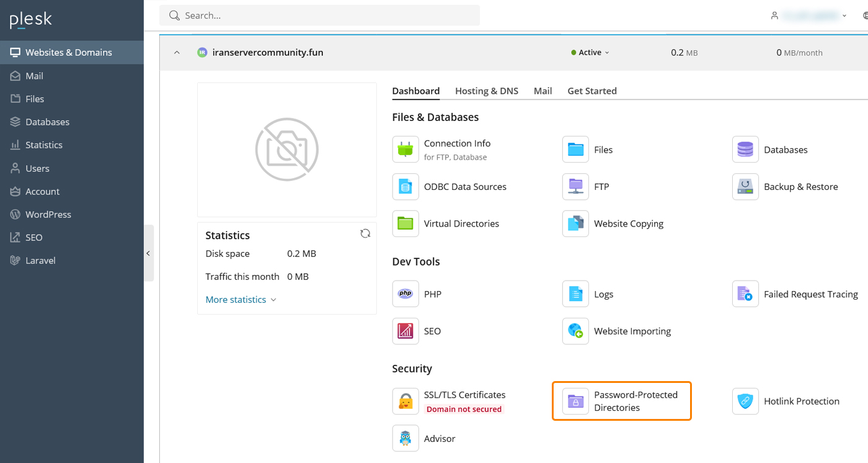Open the Failed Request Tracing icon

tap(745, 294)
